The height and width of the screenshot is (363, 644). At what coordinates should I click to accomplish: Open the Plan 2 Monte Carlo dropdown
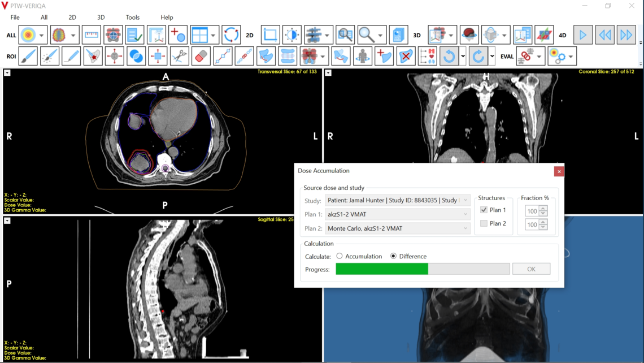pyautogui.click(x=465, y=228)
